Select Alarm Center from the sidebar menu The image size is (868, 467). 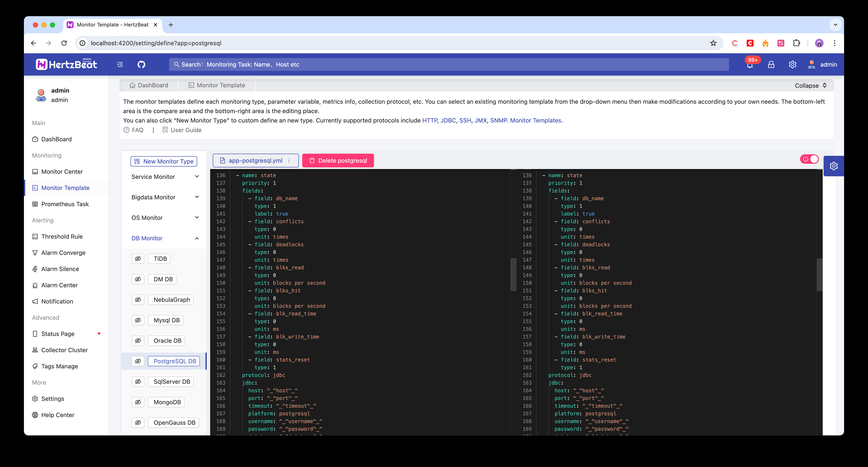[59, 285]
